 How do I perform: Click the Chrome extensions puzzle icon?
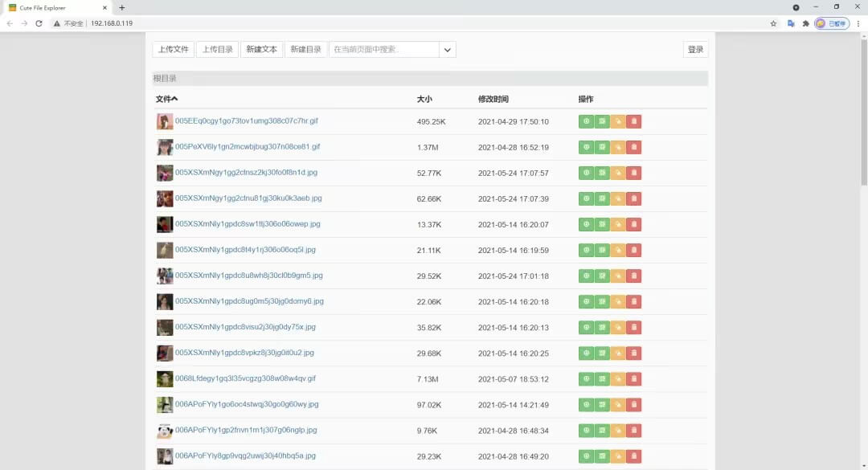(x=805, y=24)
